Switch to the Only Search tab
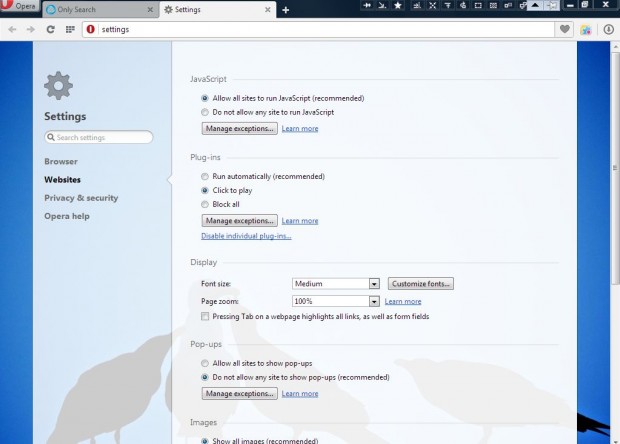The height and width of the screenshot is (444, 620). [x=100, y=9]
